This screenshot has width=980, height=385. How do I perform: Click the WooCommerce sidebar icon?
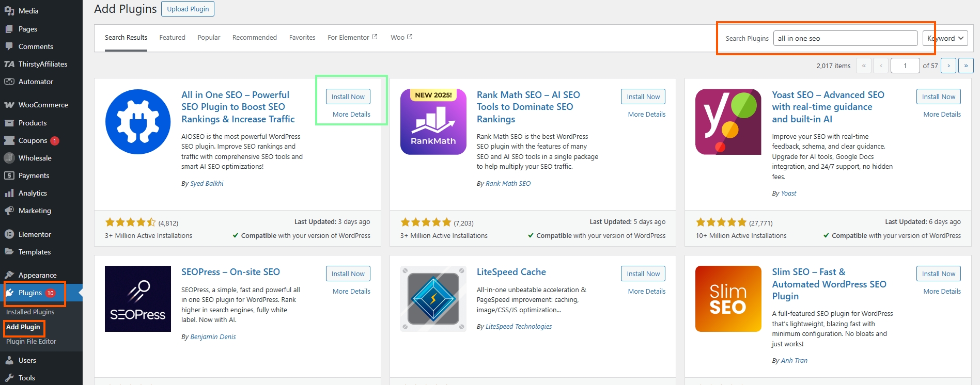pos(9,105)
